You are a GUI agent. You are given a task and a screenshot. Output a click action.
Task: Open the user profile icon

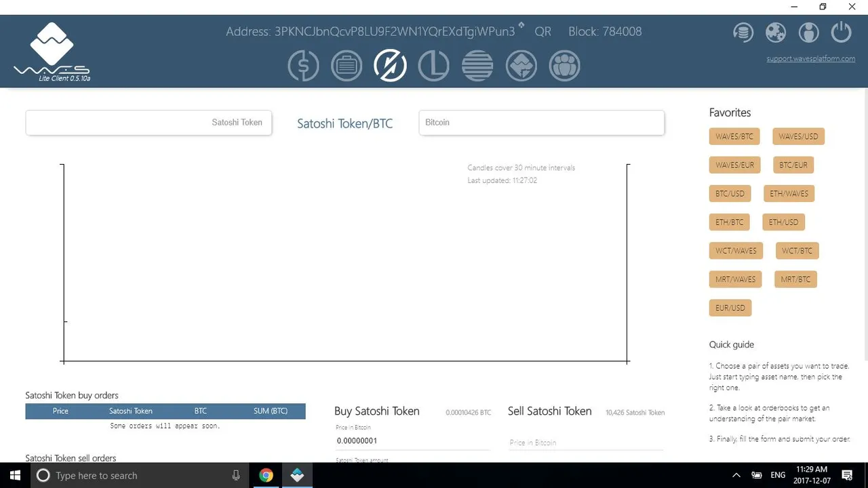pos(808,32)
